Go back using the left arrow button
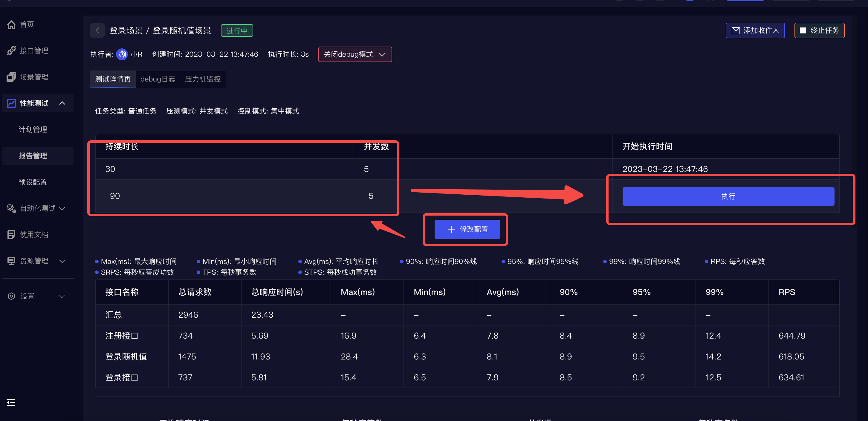The width and height of the screenshot is (868, 421). tap(97, 31)
